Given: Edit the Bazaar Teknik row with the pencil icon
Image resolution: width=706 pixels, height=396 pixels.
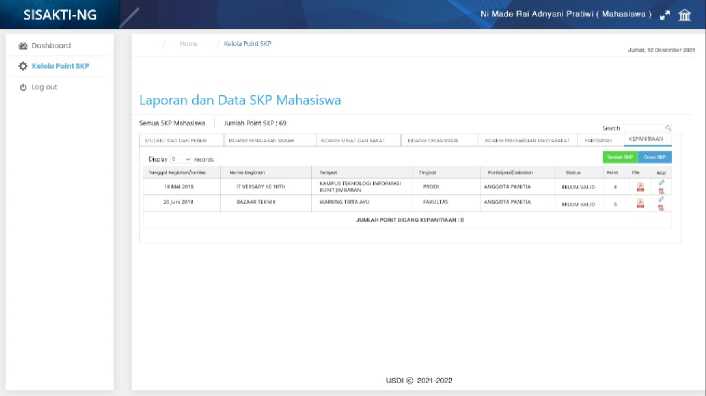Looking at the screenshot, I should pos(661,199).
